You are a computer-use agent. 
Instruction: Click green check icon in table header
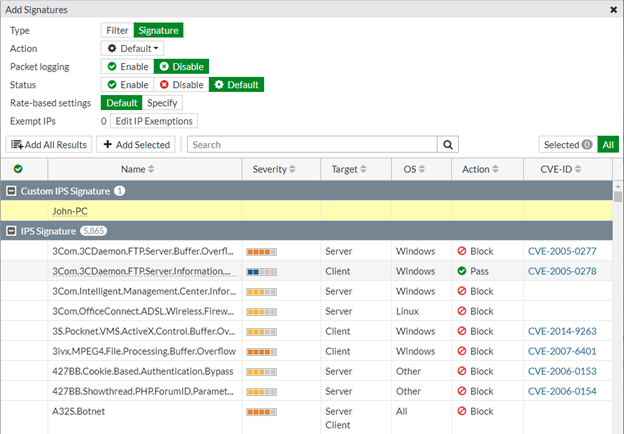point(19,170)
